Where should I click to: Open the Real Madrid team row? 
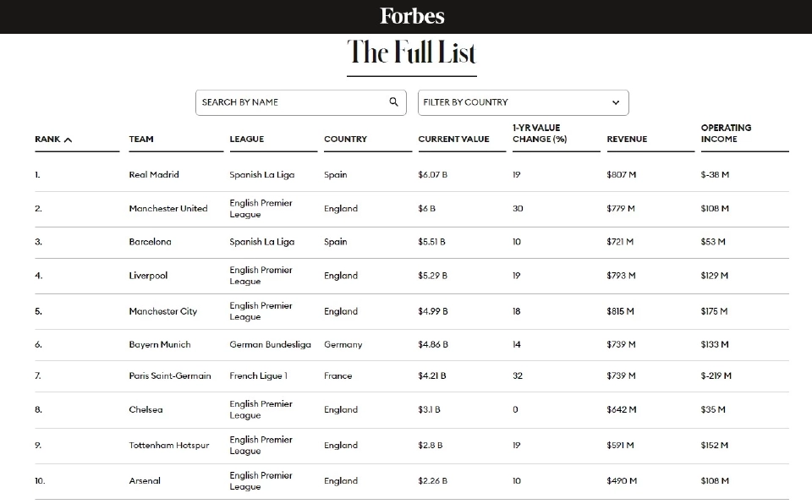pos(154,175)
